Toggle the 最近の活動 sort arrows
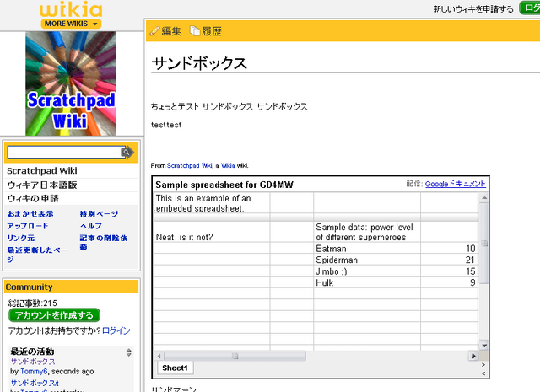 tap(129, 352)
